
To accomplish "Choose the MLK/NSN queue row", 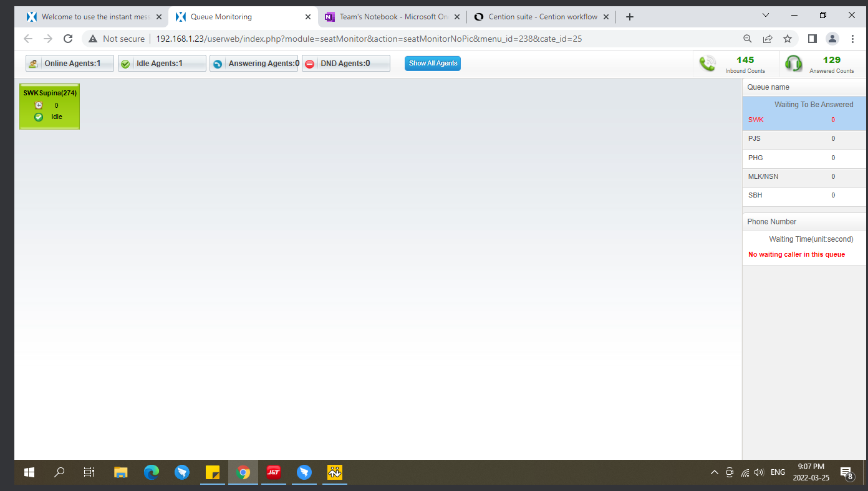I will tap(804, 177).
